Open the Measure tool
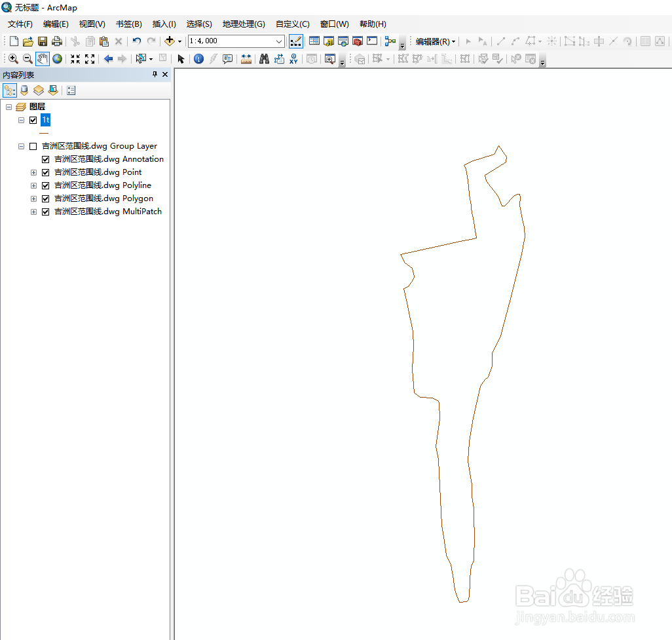The height and width of the screenshot is (640, 672). 246,59
